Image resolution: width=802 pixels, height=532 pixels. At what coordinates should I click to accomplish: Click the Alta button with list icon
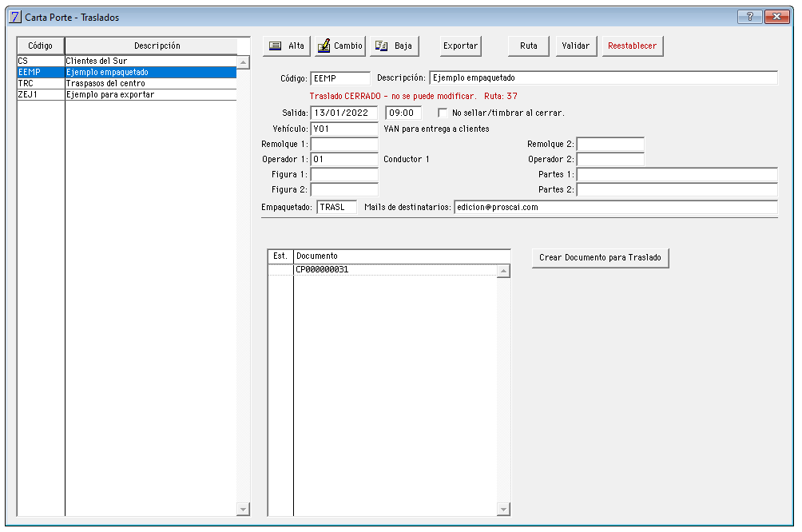tap(287, 46)
